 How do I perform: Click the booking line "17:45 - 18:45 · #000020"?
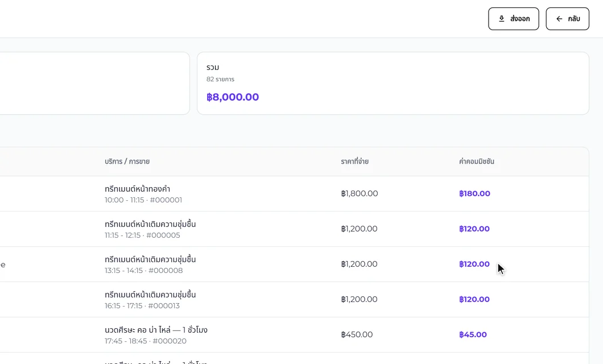click(146, 341)
